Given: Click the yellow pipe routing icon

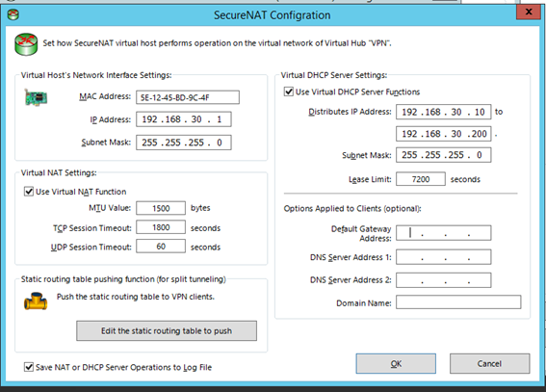Looking at the screenshot, I should [36, 301].
